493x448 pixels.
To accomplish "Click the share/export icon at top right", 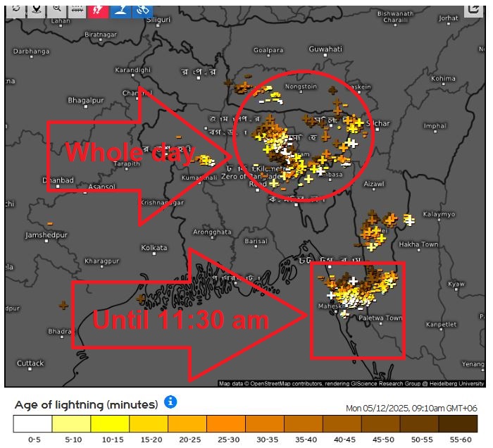I will coord(473,10).
